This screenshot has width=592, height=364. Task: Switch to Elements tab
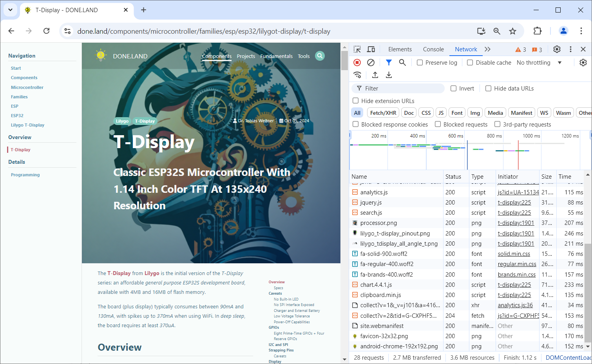pyautogui.click(x=400, y=49)
